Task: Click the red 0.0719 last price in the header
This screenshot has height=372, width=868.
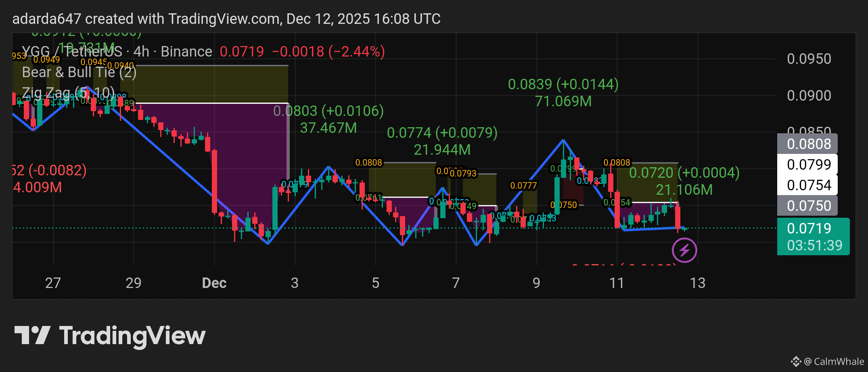Action: (242, 52)
